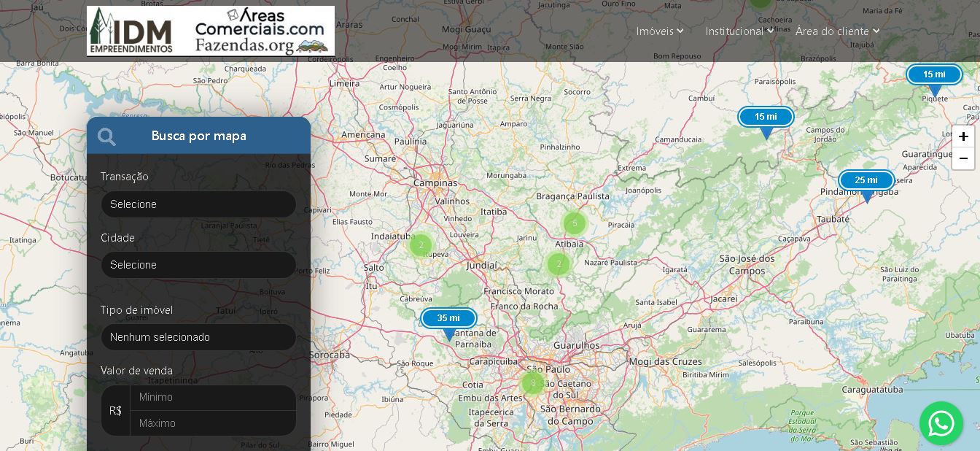Click Jundiaí label on the map

click(x=482, y=266)
